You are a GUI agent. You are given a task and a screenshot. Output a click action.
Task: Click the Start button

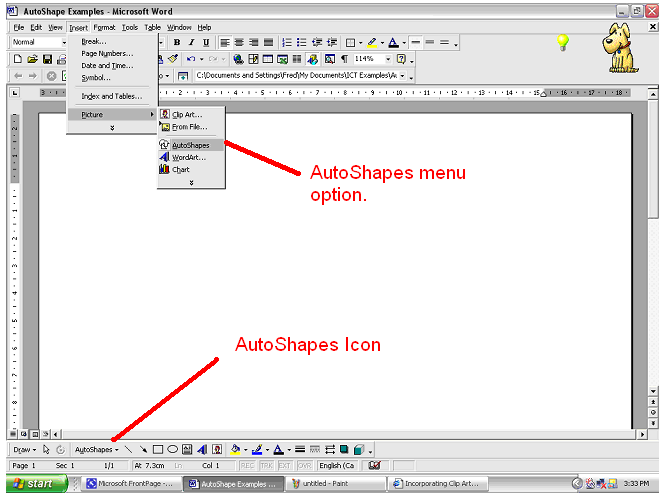coord(37,483)
